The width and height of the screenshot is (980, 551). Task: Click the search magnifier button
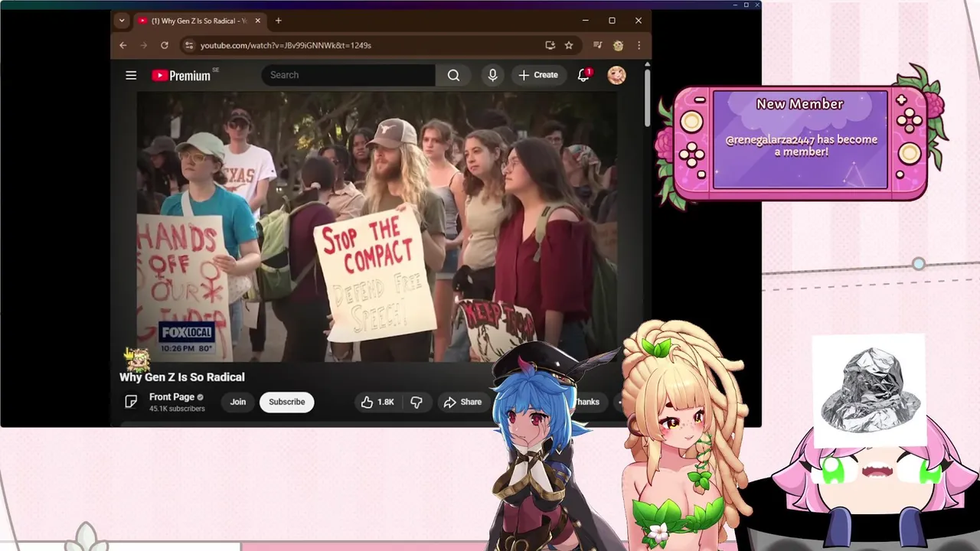point(453,75)
